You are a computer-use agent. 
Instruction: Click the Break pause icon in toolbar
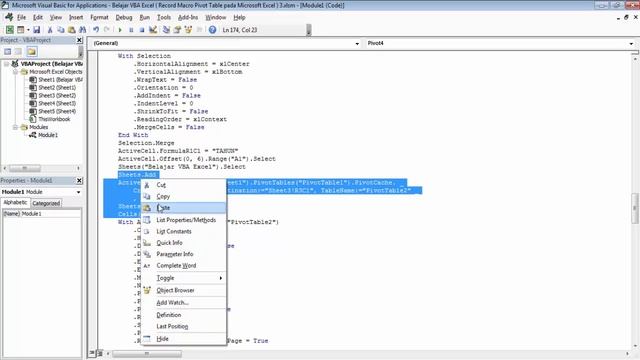(131, 30)
